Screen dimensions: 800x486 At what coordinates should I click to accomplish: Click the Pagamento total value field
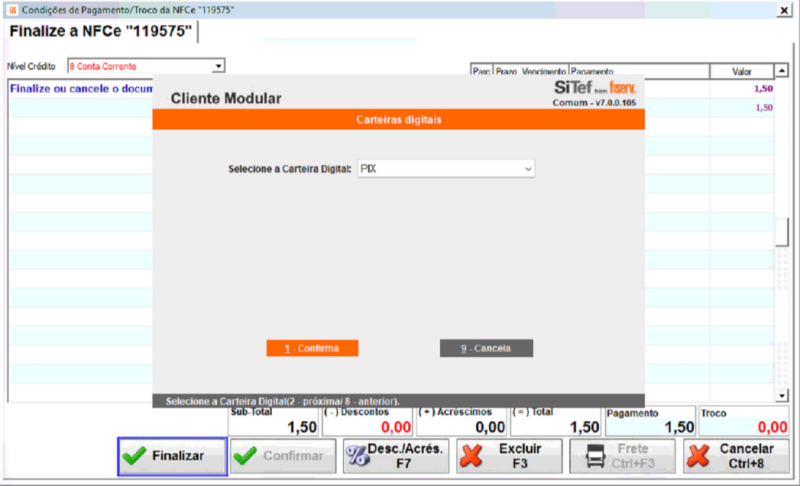point(650,426)
